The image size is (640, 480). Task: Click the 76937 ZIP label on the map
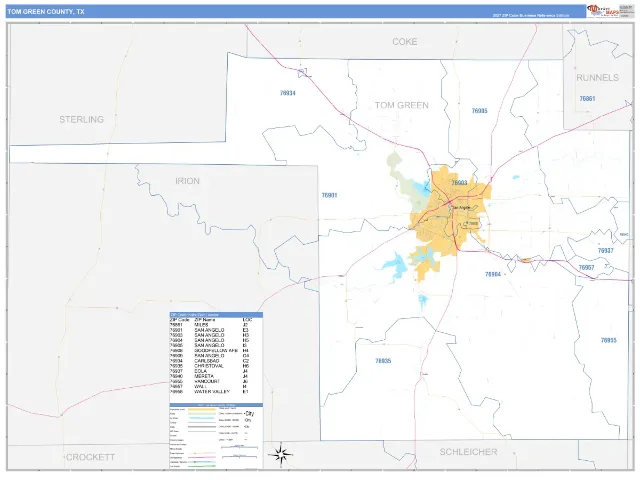click(606, 251)
